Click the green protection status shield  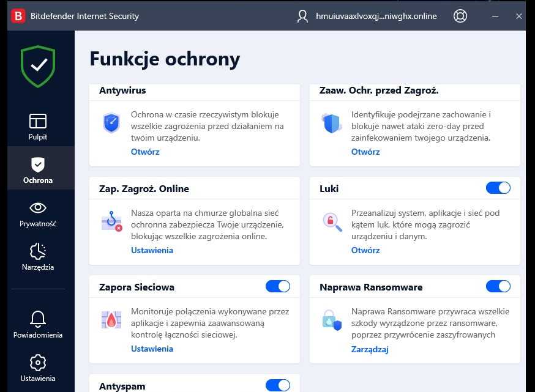tap(38, 66)
